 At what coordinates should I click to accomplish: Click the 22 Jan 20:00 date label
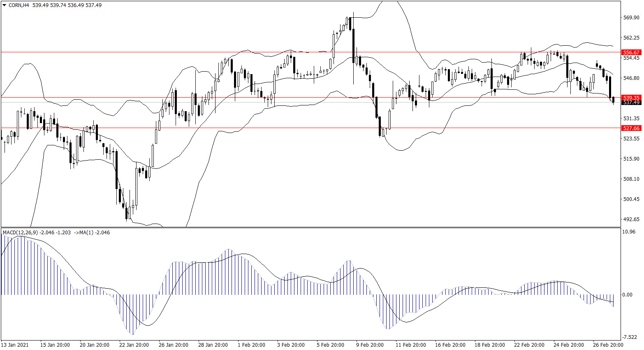[x=134, y=345]
